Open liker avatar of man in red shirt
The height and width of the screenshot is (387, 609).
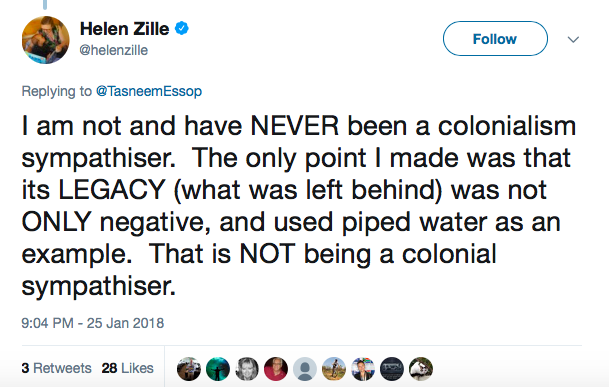point(276,369)
